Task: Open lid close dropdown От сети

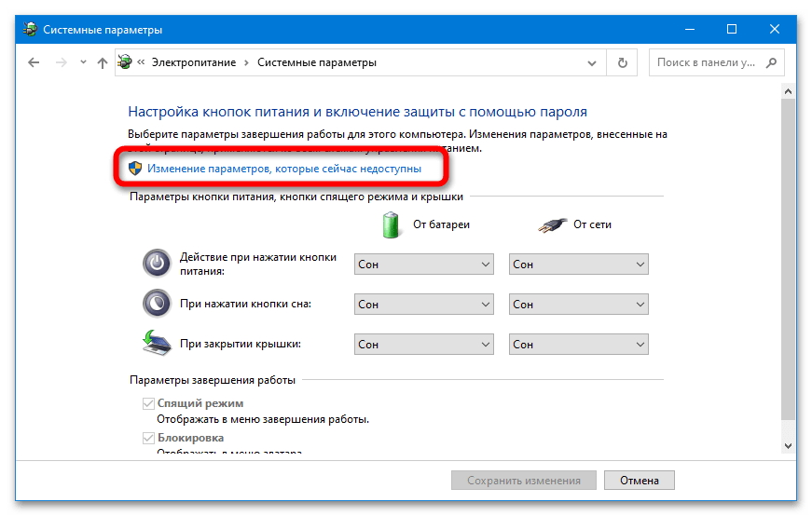Action: click(578, 345)
